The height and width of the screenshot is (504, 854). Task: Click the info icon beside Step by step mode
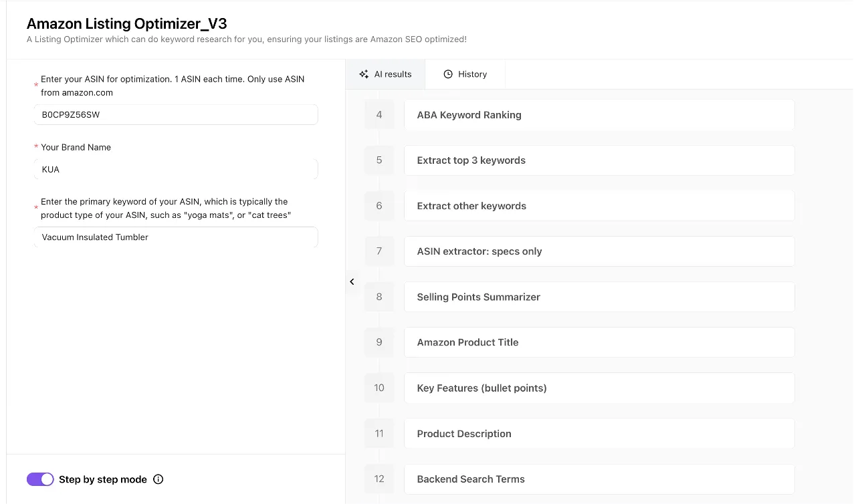click(x=158, y=479)
